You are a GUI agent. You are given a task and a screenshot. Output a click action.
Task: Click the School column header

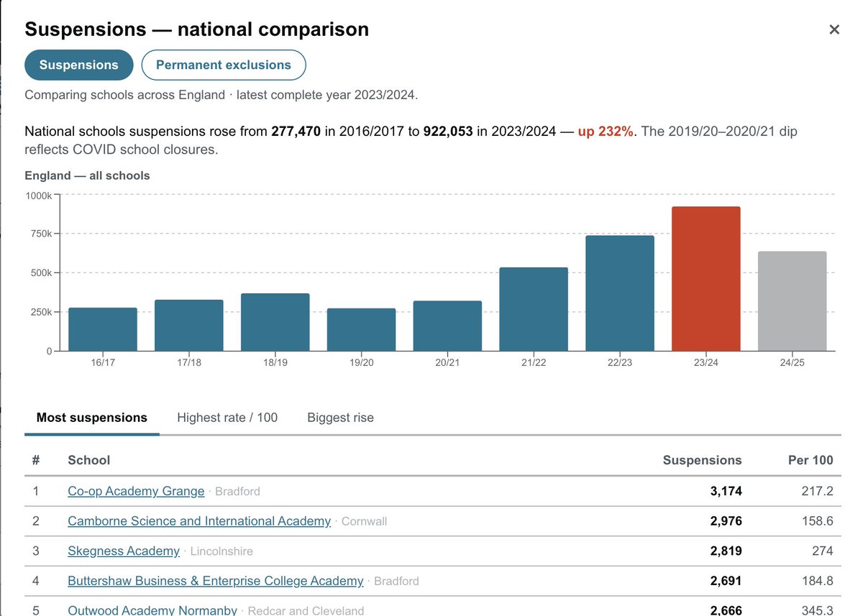coord(89,460)
